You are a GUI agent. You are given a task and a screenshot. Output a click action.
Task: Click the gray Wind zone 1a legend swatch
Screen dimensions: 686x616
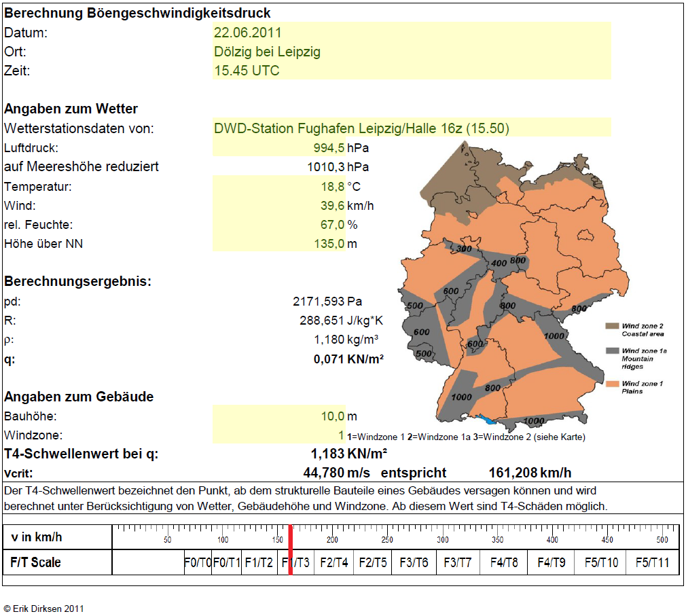(612, 350)
